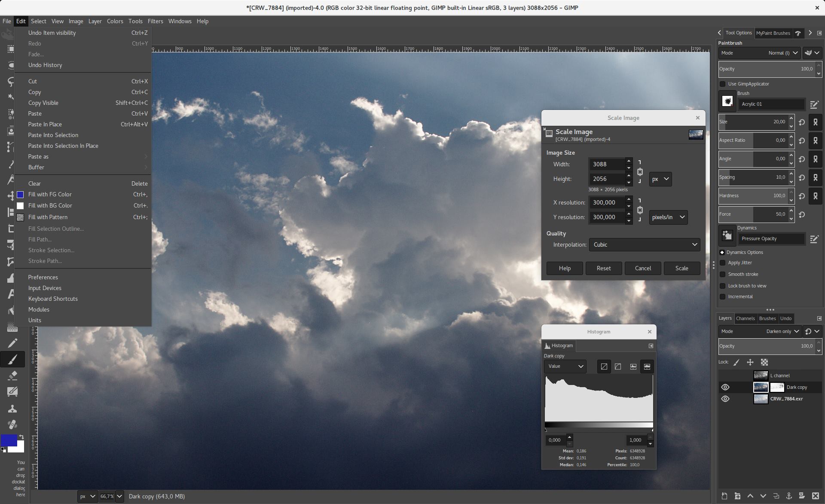
Task: Click Reset in Scale Image dialog
Action: (603, 268)
